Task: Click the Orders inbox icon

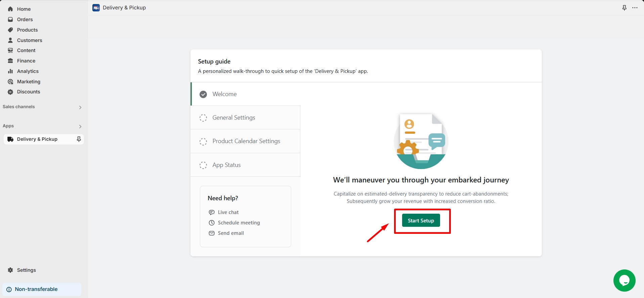Action: click(x=10, y=19)
